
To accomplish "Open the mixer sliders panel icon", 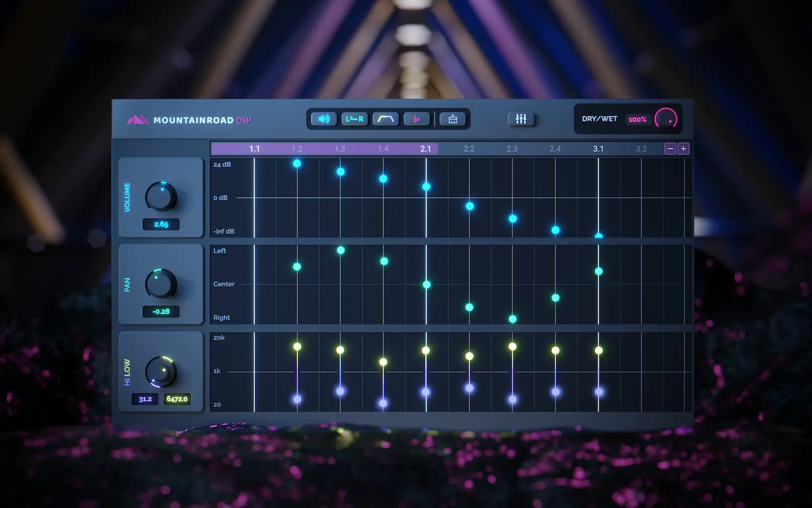I will coord(521,118).
